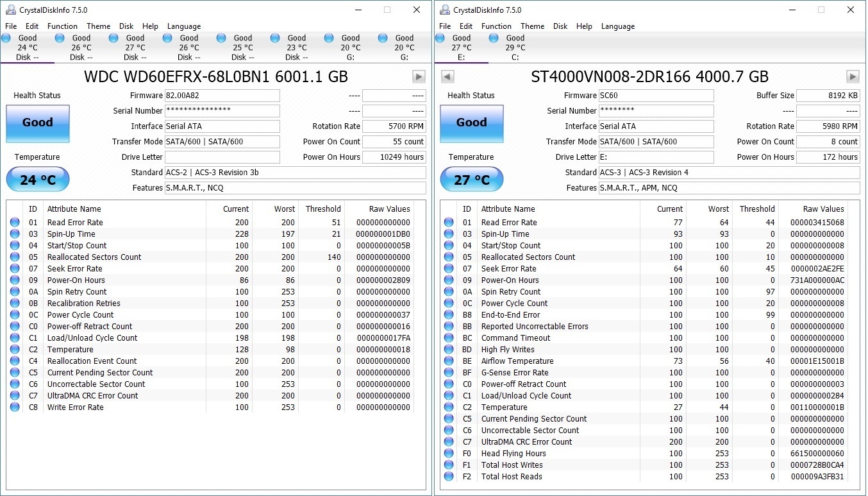Viewport: 868px width, 496px height.
Task: Click the first G: drive status orb in left window
Action: 330,38
